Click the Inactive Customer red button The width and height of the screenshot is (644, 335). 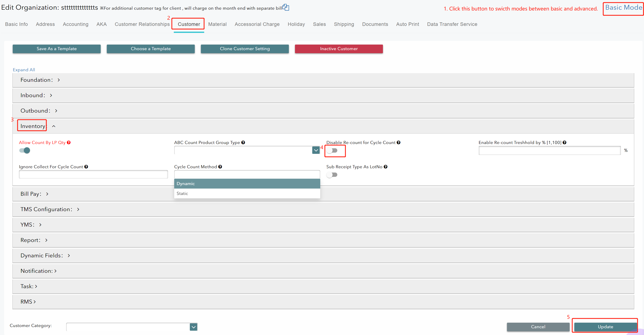(x=339, y=49)
